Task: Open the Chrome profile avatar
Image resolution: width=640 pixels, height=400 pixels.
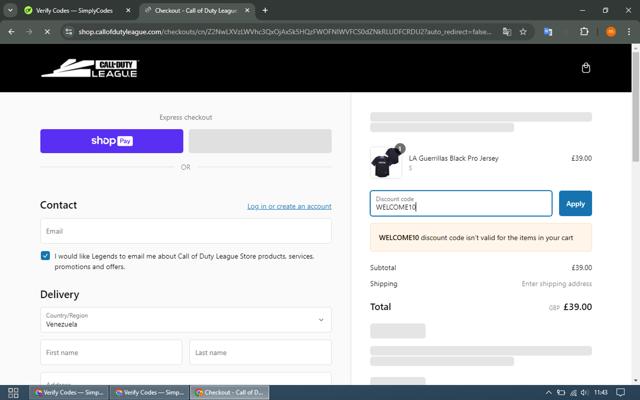Action: click(611, 31)
